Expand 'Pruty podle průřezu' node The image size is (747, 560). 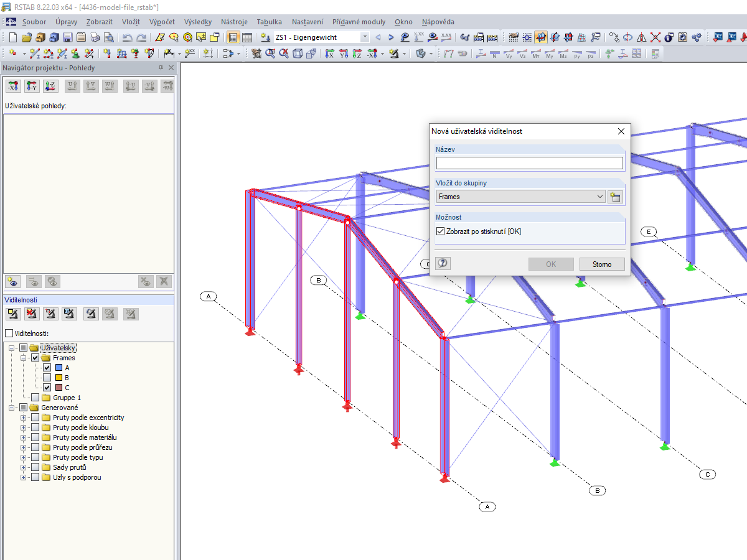coord(24,447)
